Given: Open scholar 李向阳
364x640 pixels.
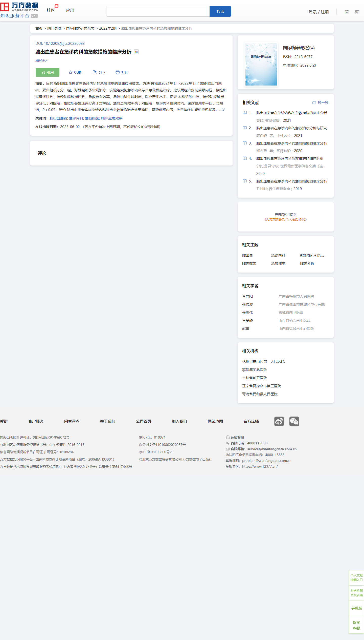Looking at the screenshot, I should tap(247, 296).
